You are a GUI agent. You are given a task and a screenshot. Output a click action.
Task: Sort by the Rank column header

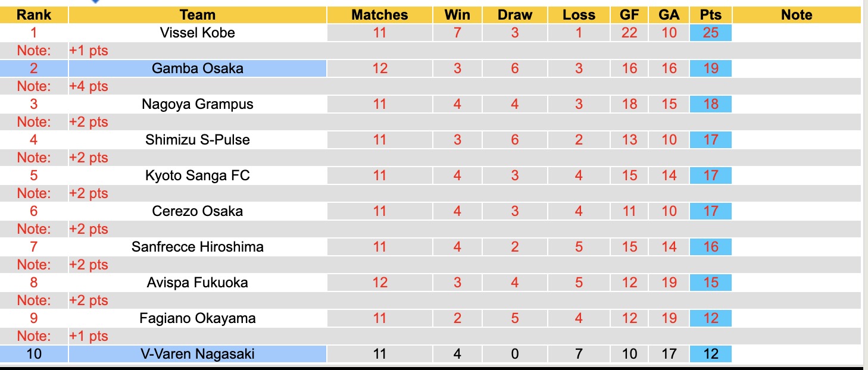pos(34,15)
